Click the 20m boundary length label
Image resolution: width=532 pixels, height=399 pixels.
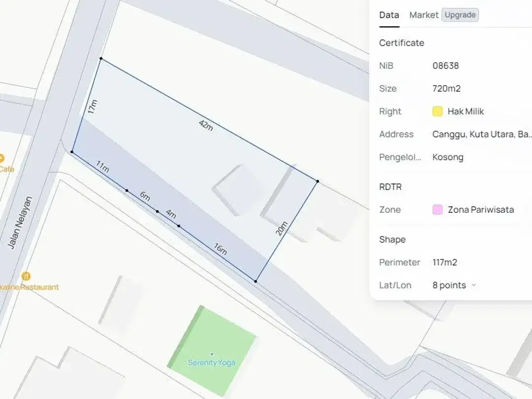click(281, 229)
